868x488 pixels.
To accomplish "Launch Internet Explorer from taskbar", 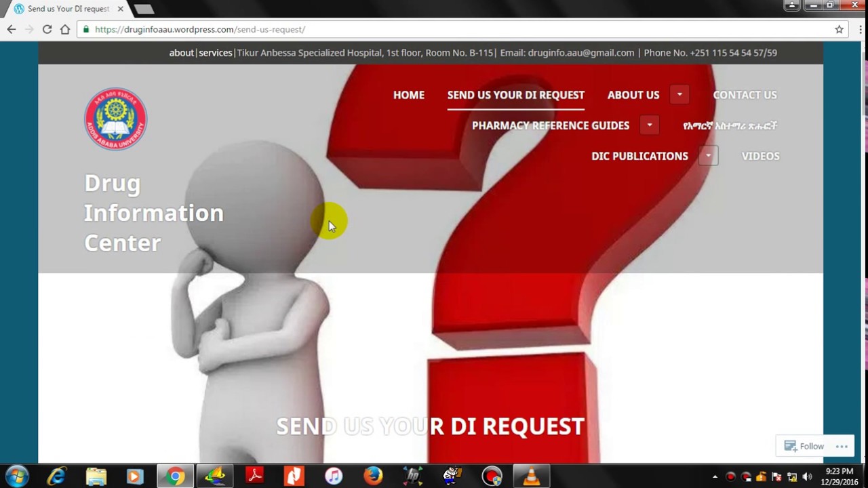I will [x=56, y=476].
